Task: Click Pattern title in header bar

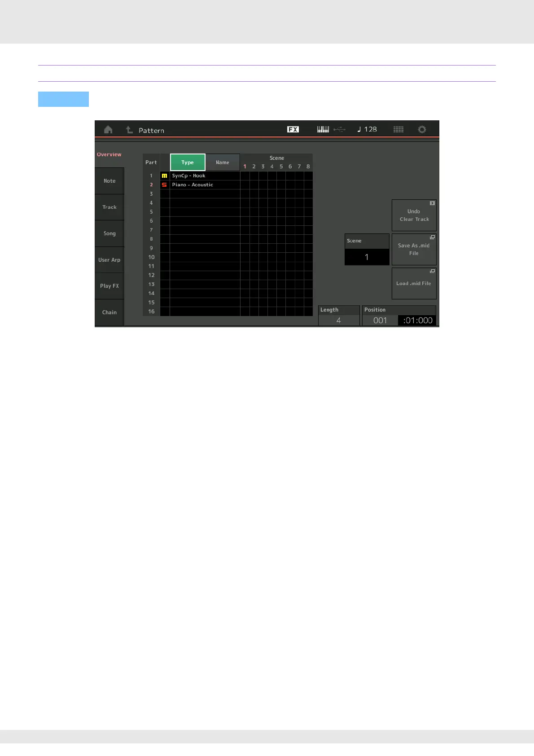Action: (151, 131)
